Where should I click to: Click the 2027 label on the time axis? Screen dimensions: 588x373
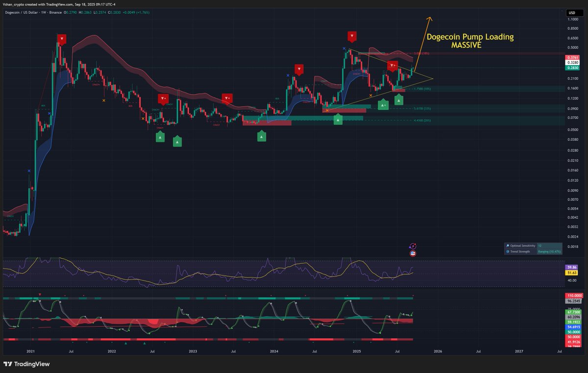tap(519, 351)
